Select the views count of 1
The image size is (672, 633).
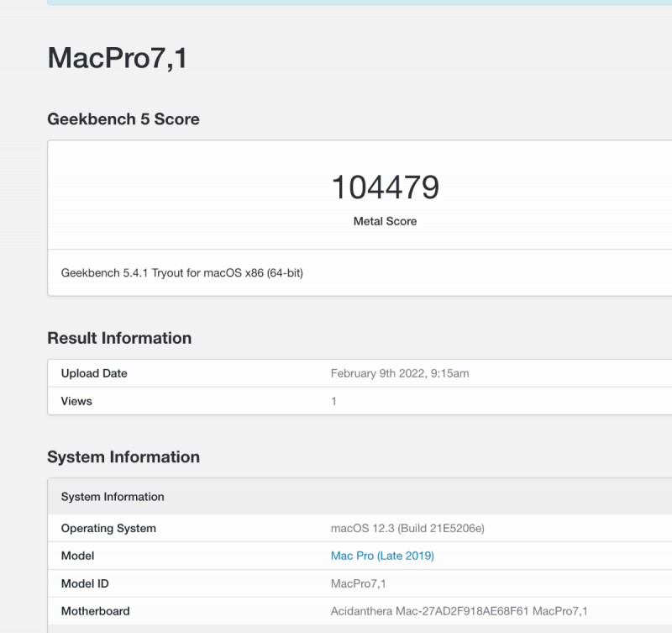click(x=333, y=402)
